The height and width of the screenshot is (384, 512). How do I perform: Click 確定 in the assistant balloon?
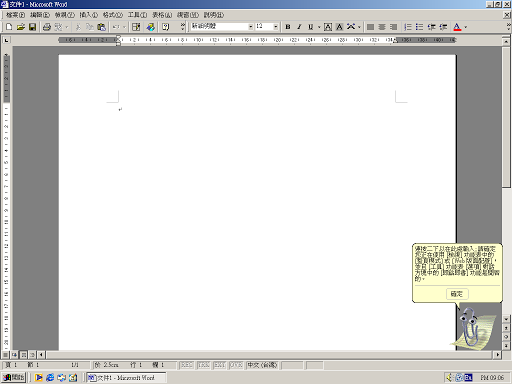click(457, 294)
